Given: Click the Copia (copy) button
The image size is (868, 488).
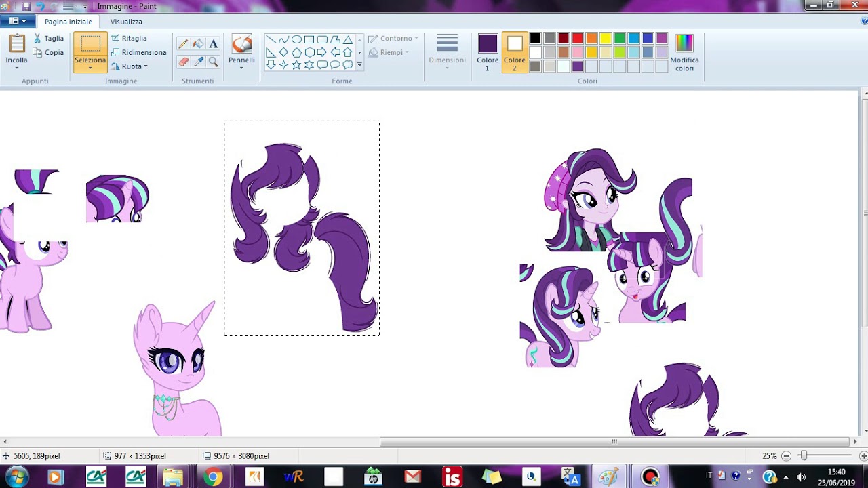Looking at the screenshot, I should tap(47, 52).
